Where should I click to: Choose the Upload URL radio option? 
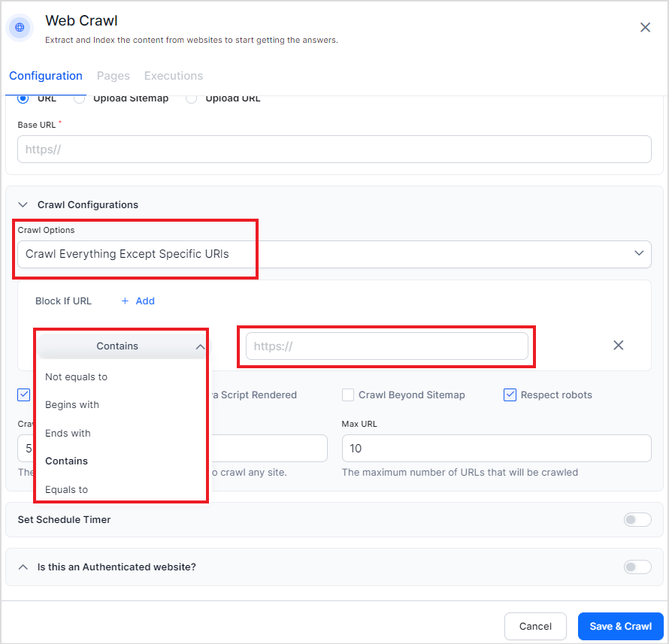point(191,98)
